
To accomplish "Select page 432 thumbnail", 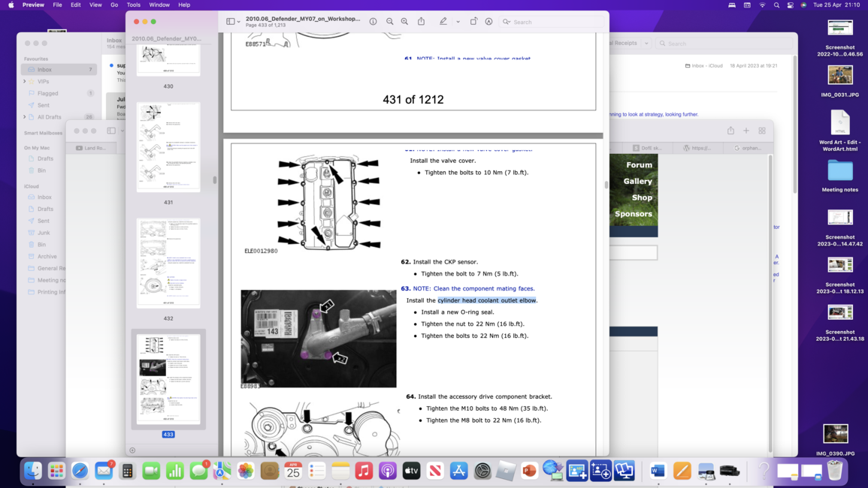I will click(168, 264).
